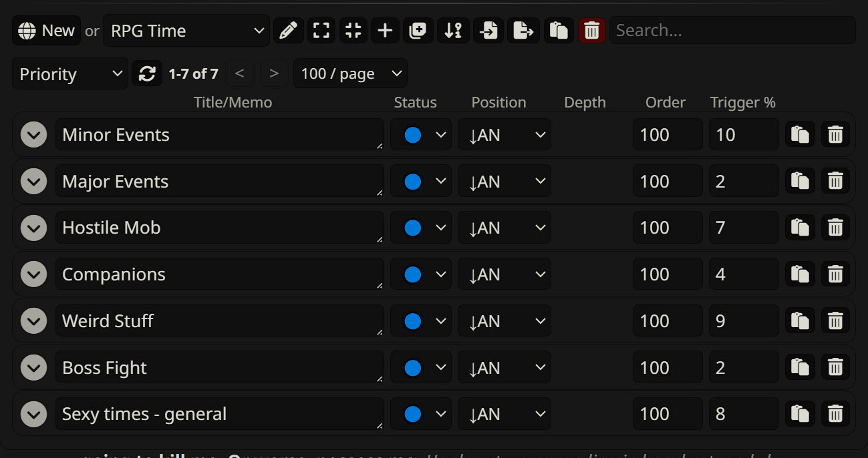This screenshot has width=868, height=458.
Task: Expand the Companions entry
Action: tap(33, 274)
